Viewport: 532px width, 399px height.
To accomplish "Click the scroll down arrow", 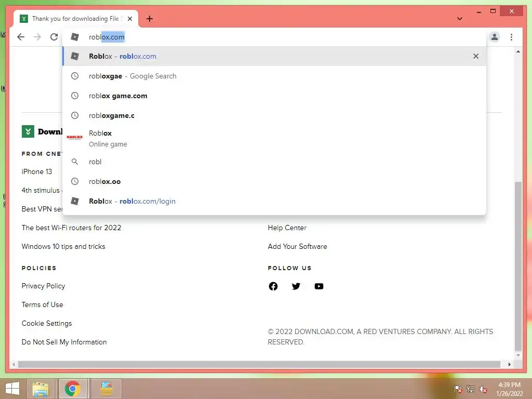I will (x=518, y=355).
